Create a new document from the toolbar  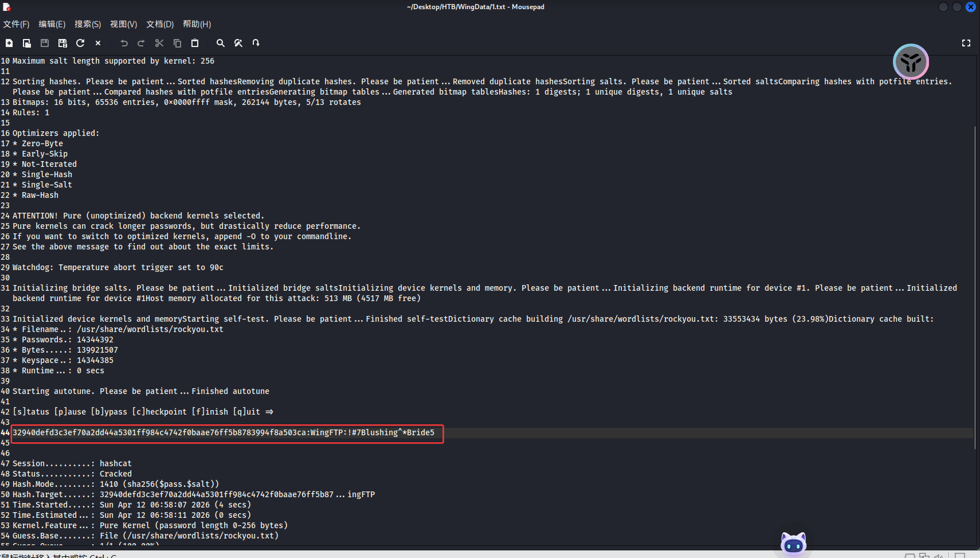[x=9, y=43]
